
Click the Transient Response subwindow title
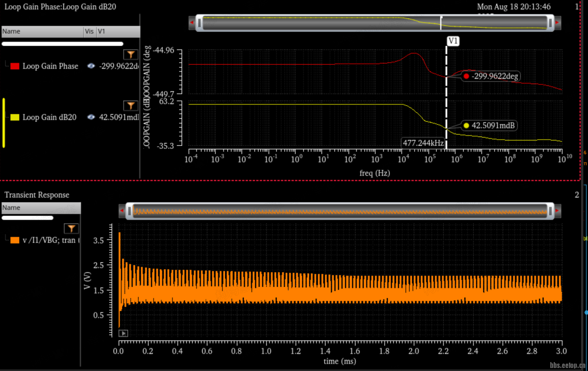[37, 195]
